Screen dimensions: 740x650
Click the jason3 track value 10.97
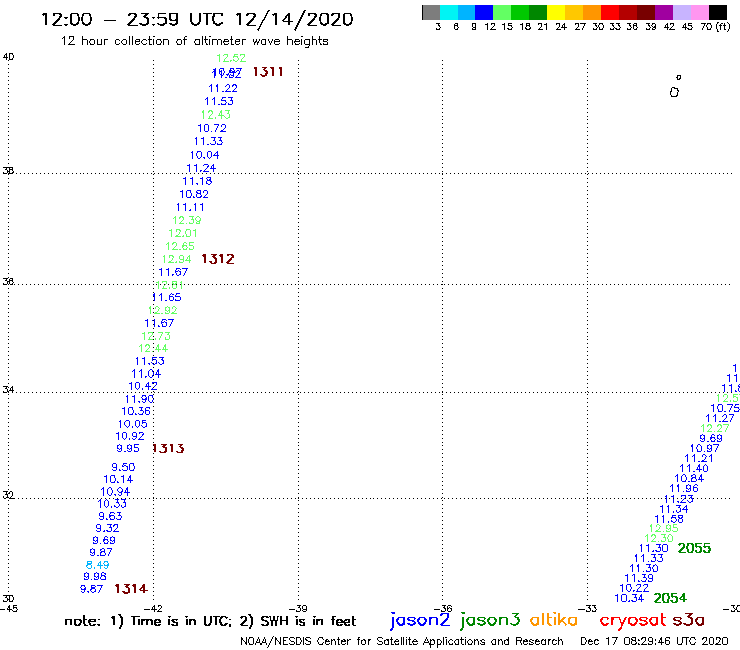click(x=705, y=448)
